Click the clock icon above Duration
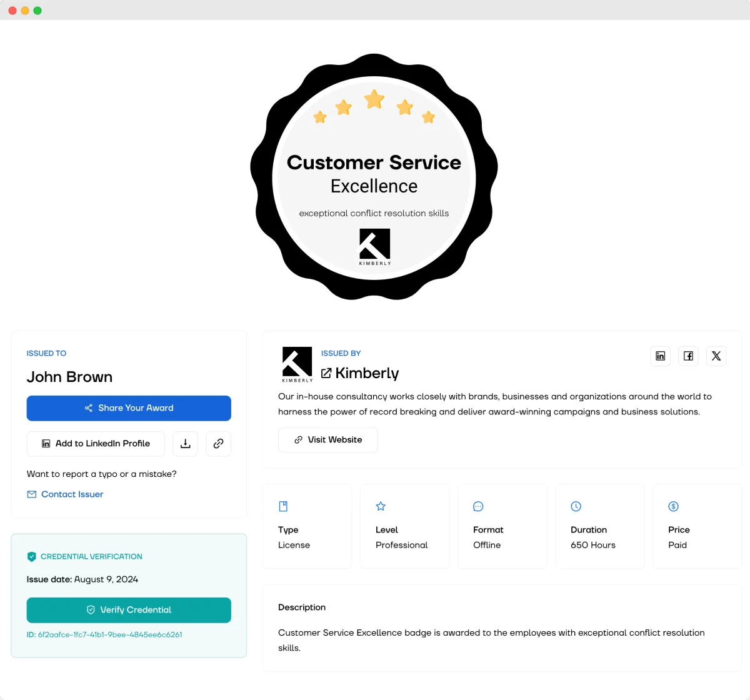 click(576, 506)
